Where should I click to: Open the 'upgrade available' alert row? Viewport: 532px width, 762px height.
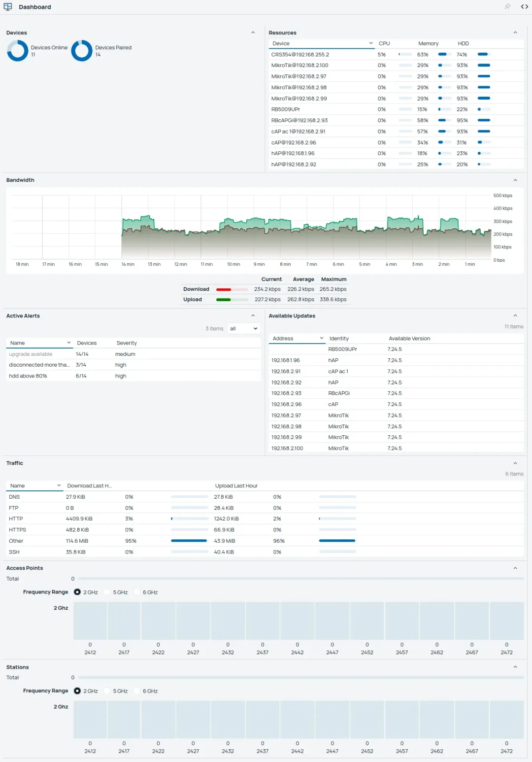point(133,354)
